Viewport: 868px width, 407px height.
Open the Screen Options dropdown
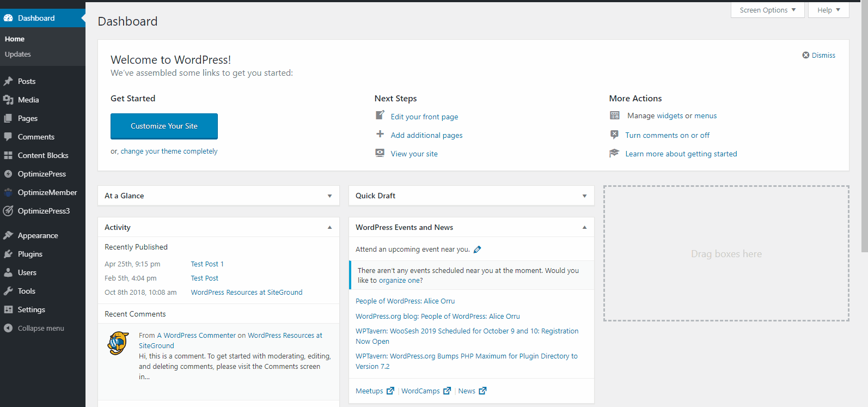click(x=768, y=10)
